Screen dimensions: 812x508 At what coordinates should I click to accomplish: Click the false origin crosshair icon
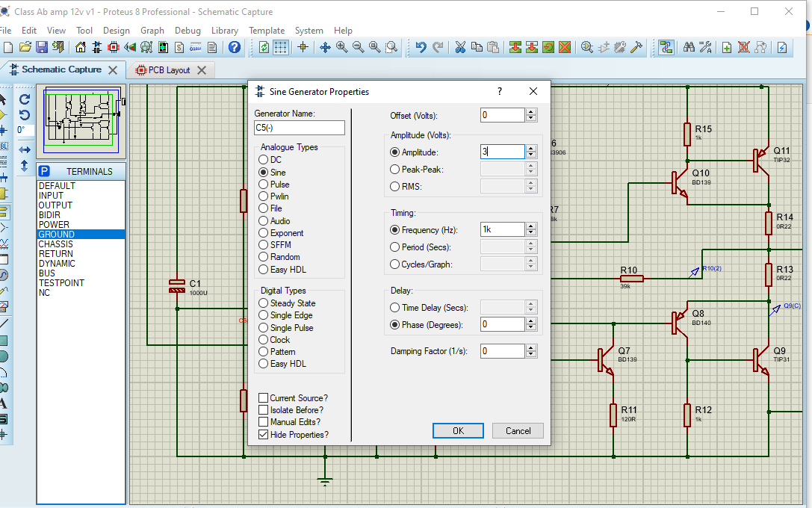(303, 48)
